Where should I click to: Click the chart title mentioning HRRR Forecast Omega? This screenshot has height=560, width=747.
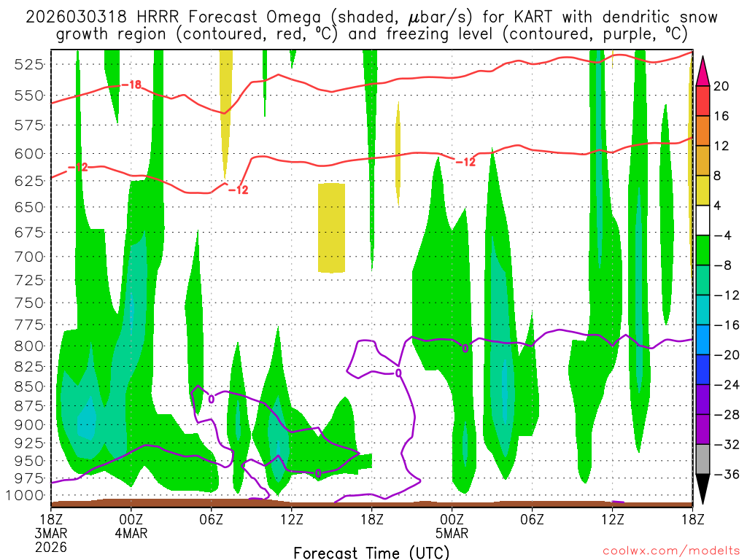(x=371, y=26)
